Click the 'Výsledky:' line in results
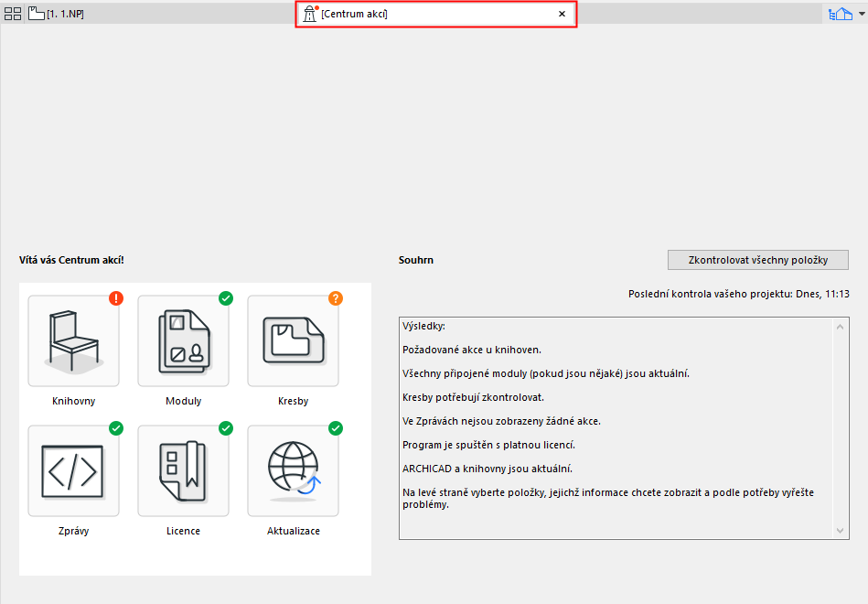Screen dimensions: 868x604 click(423, 326)
